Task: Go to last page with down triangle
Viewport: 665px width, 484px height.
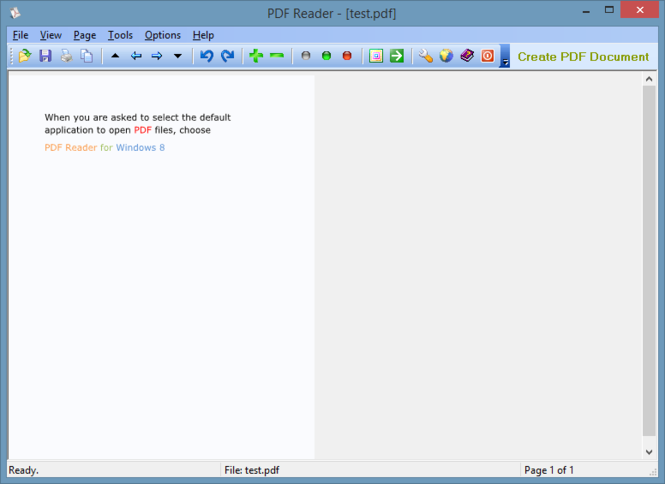Action: [x=178, y=56]
